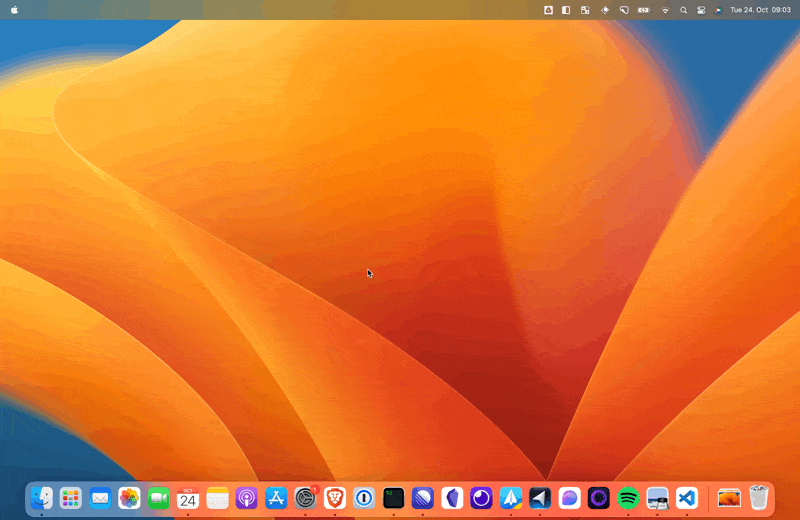Launch the Podcasts app
The width and height of the screenshot is (800, 520).
coord(247,497)
